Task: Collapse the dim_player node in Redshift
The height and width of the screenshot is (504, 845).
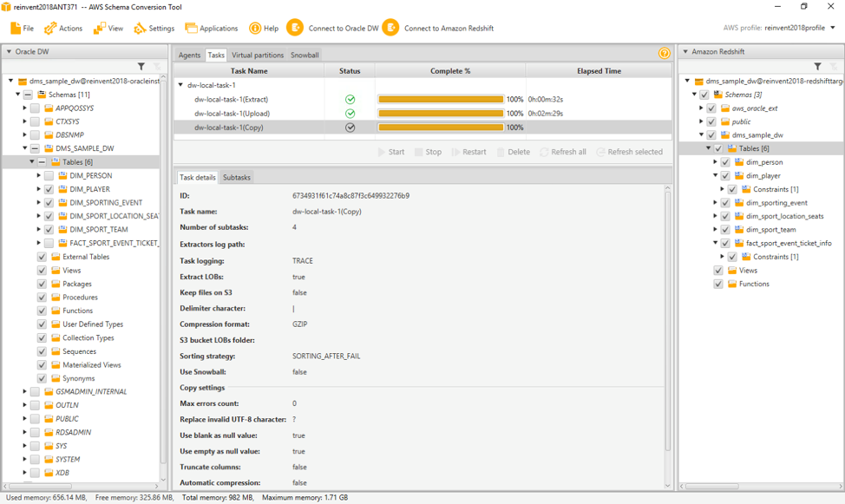Action: (715, 175)
